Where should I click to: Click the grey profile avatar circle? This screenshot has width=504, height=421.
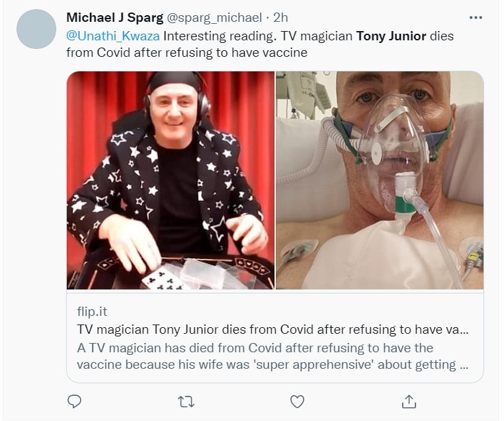pyautogui.click(x=36, y=29)
